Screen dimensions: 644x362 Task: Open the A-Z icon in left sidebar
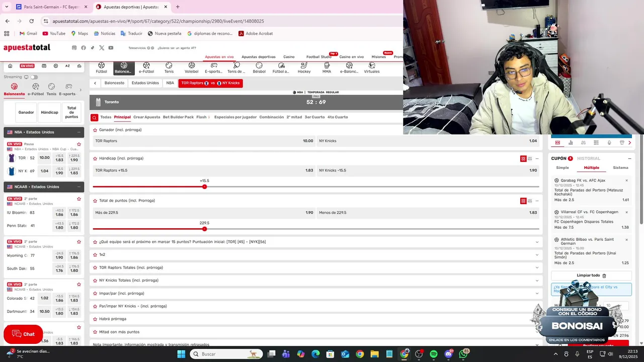(x=67, y=66)
